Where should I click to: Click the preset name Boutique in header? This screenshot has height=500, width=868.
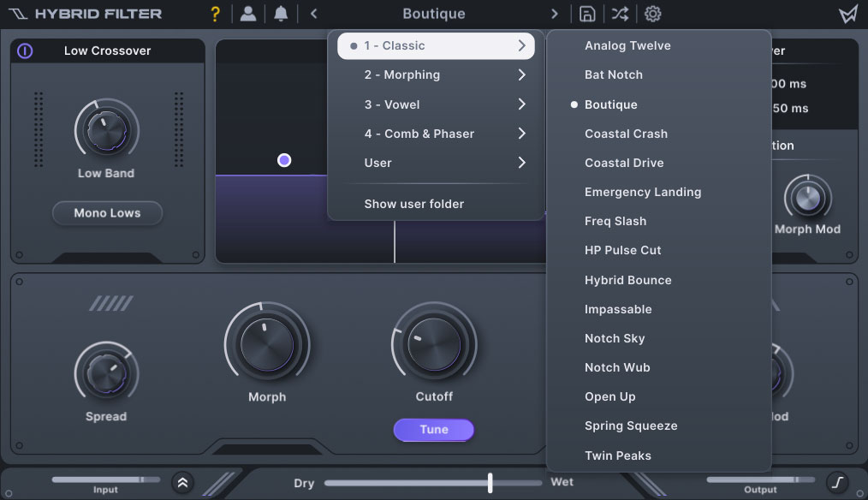point(434,14)
